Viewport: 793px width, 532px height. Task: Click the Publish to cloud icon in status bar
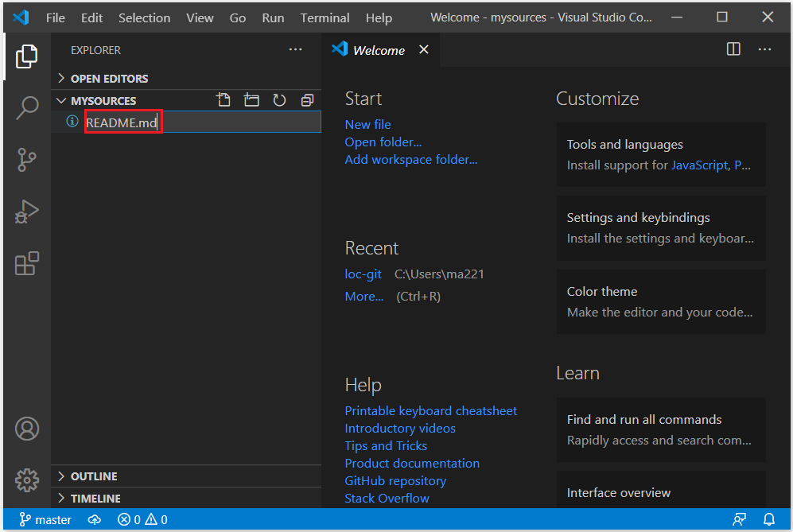95,519
